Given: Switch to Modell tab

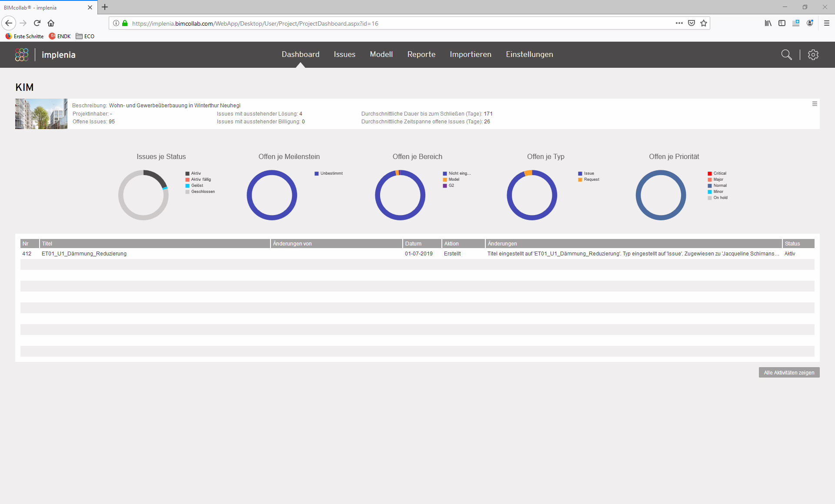Looking at the screenshot, I should click(x=381, y=54).
